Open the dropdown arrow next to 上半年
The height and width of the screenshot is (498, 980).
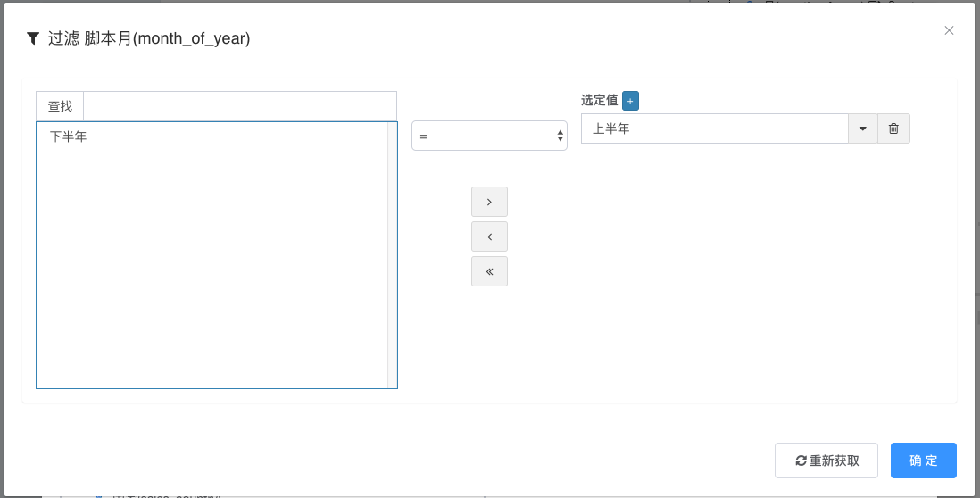point(862,129)
